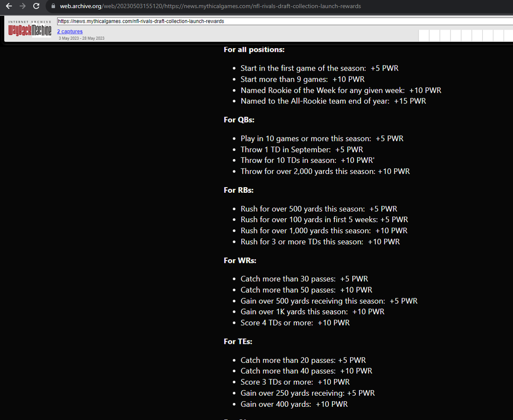Select 'Gain over 1K yards this season' line
This screenshot has height=420, width=513.
click(x=313, y=312)
